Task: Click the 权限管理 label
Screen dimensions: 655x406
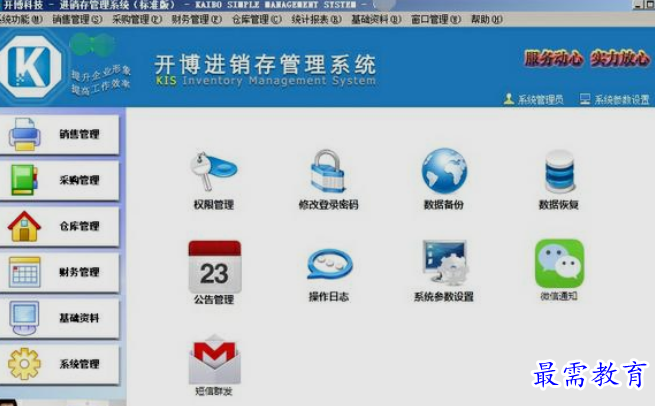Action: 213,205
